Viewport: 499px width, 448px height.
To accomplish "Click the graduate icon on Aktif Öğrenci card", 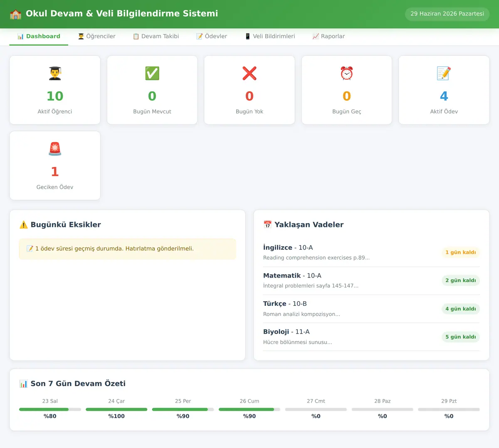I will [x=55, y=73].
